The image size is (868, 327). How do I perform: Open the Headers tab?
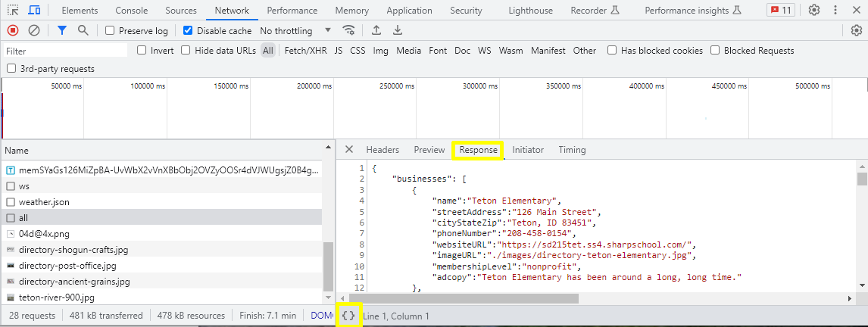coord(382,150)
